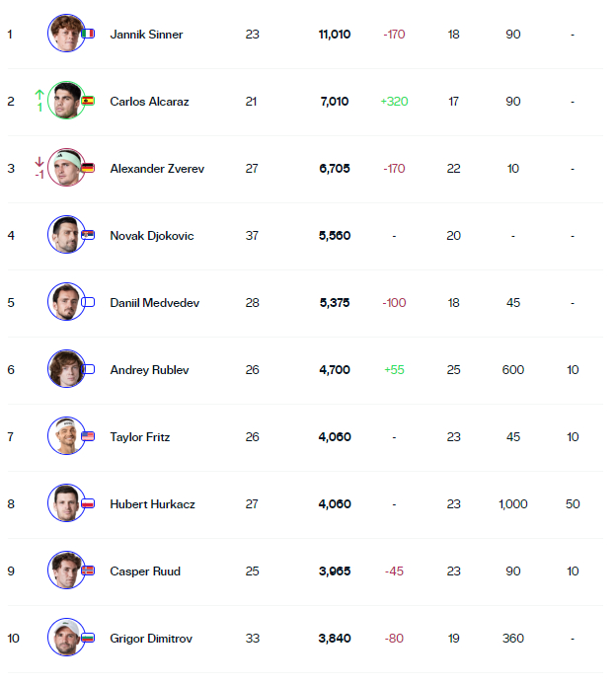Click the US flag beside Fritz

pyautogui.click(x=88, y=436)
